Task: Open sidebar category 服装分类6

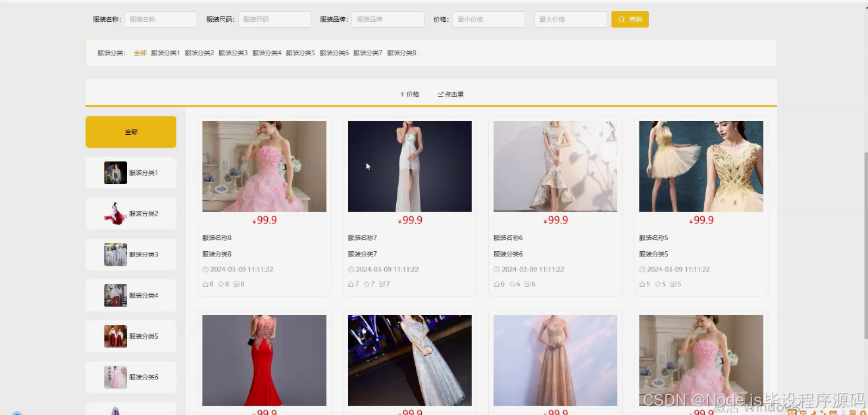Action: pos(131,377)
